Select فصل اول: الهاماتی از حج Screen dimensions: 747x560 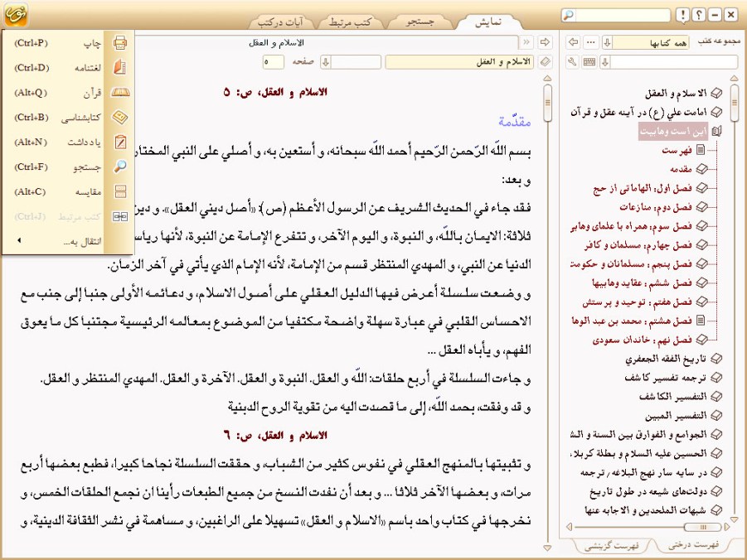(643, 188)
